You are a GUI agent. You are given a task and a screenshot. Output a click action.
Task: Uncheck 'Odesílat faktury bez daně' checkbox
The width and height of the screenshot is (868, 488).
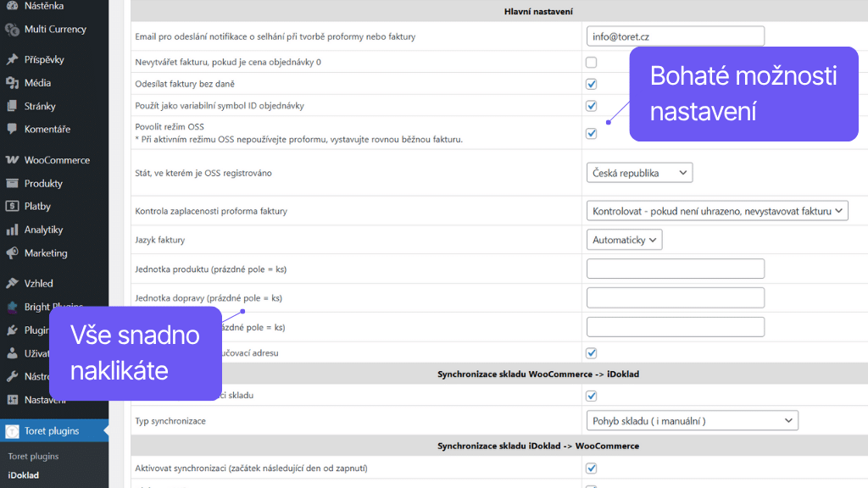point(591,84)
